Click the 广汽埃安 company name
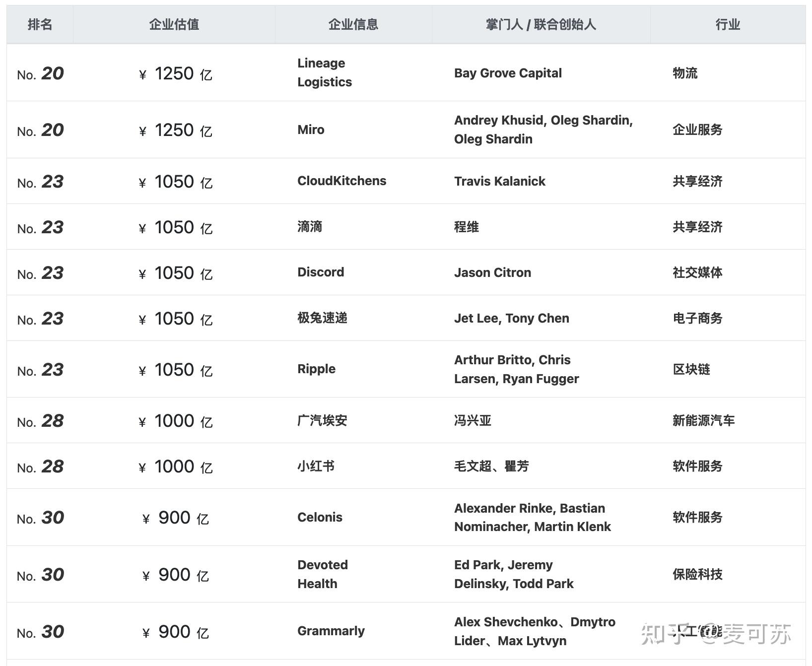 (x=322, y=420)
